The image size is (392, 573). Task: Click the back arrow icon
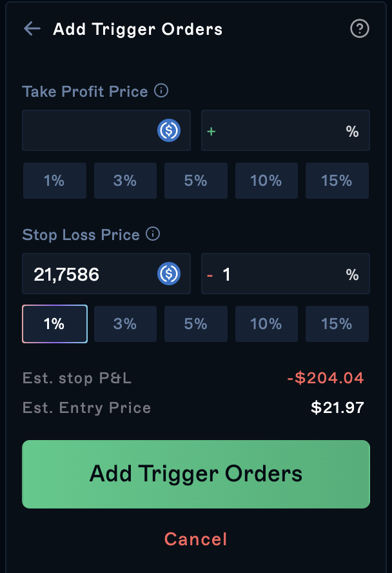(32, 29)
